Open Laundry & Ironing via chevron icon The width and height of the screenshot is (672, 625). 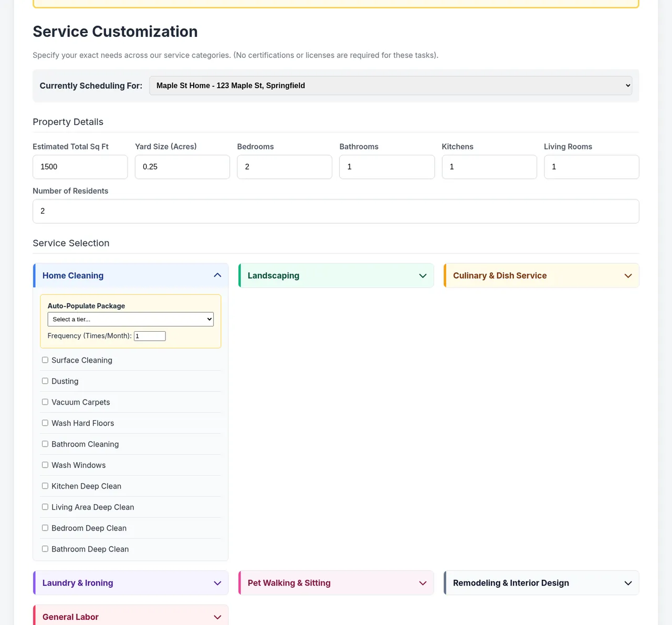pos(217,583)
